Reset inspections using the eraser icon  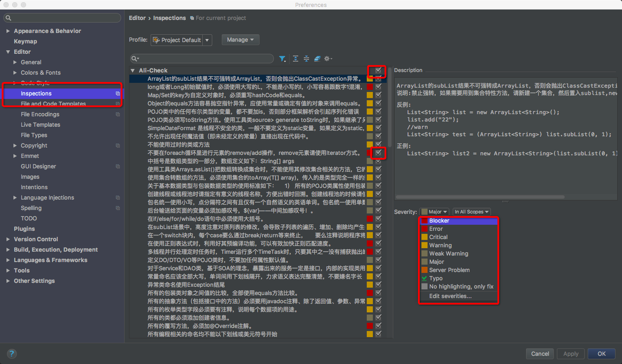317,59
